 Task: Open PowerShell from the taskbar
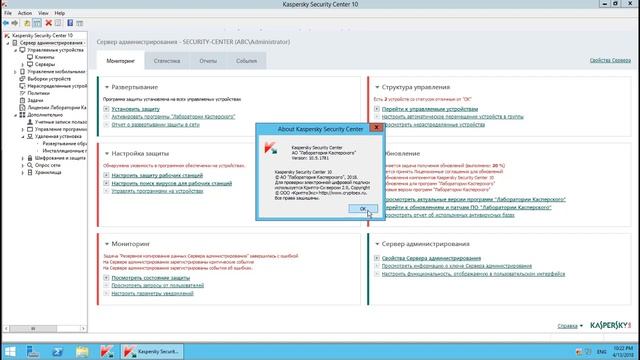(x=58, y=351)
